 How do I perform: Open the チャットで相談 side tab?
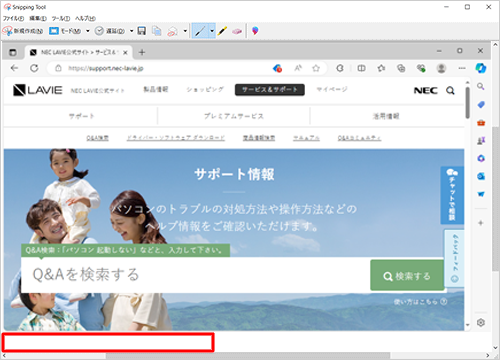pos(452,195)
